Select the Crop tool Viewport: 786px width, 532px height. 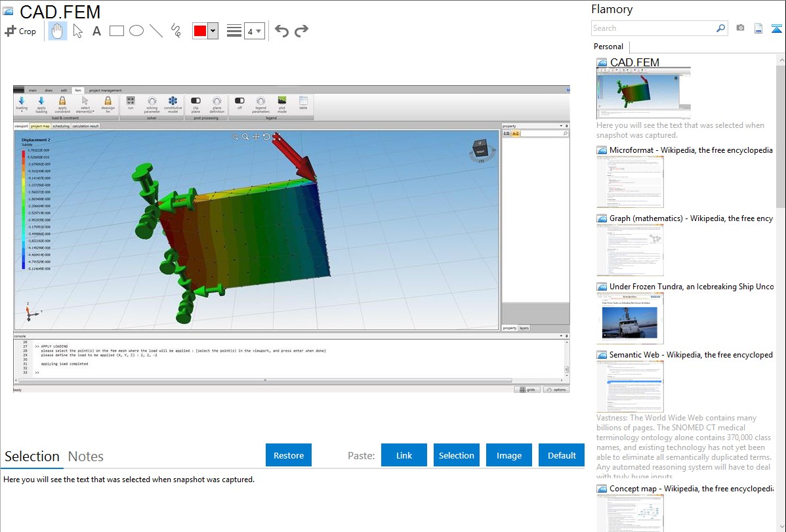20,31
